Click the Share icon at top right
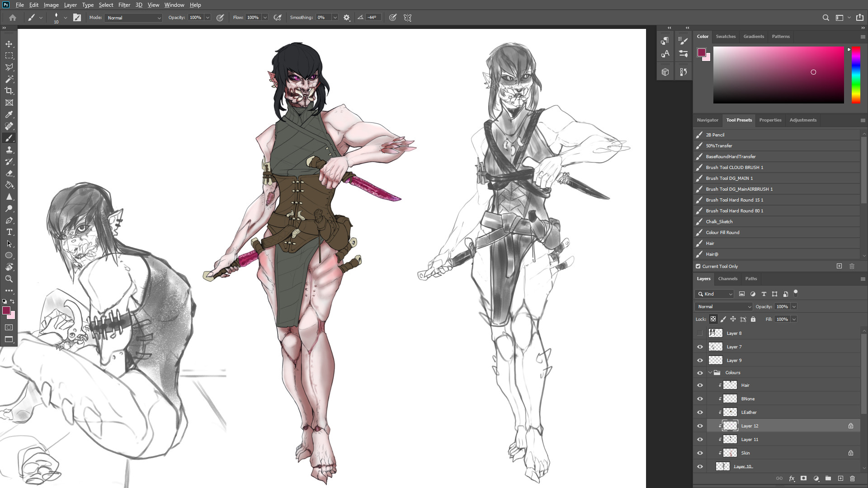This screenshot has height=488, width=868. tap(859, 18)
